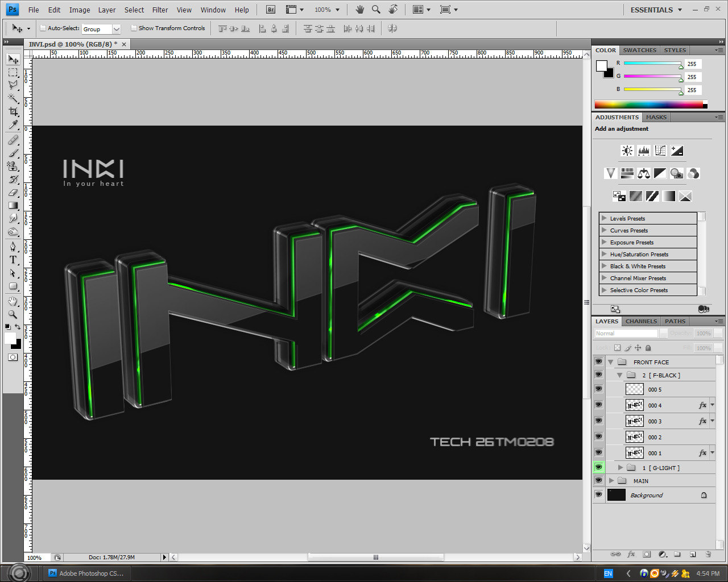Add a Brightness/Contrast adjustment
Viewport: 728px width, 582px height.
pyautogui.click(x=627, y=151)
